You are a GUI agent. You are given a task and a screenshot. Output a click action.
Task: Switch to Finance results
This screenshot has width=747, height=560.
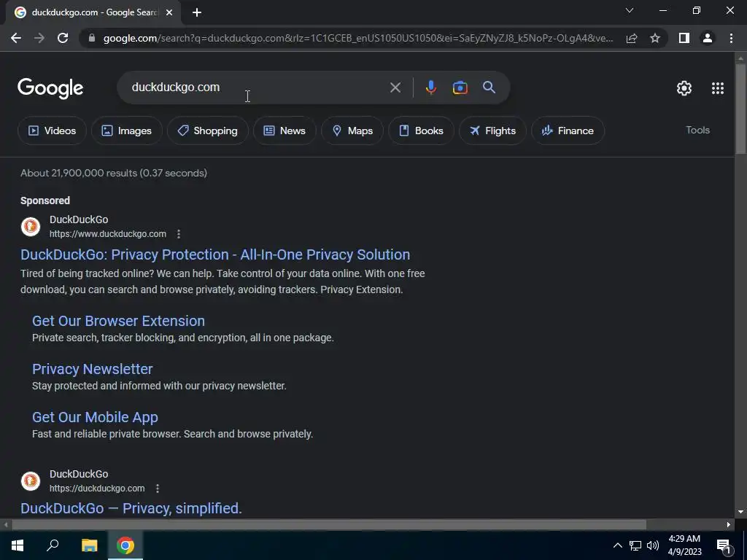click(568, 131)
